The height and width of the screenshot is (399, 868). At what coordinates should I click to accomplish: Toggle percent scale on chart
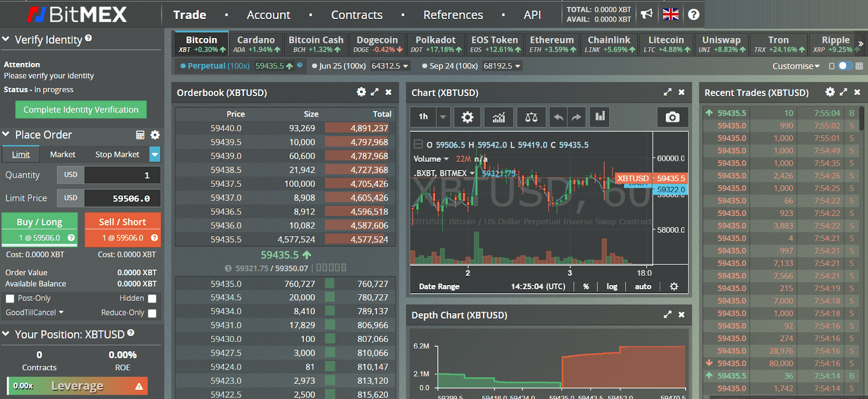tap(586, 286)
